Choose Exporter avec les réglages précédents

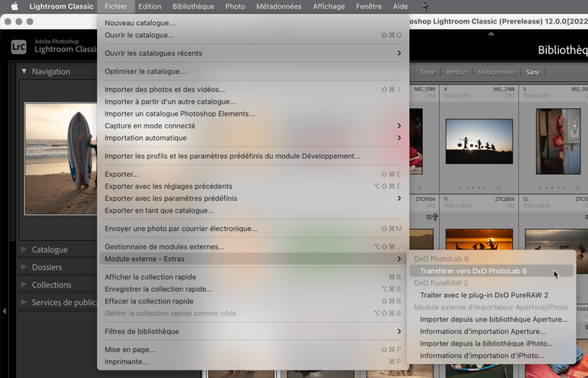(253, 186)
